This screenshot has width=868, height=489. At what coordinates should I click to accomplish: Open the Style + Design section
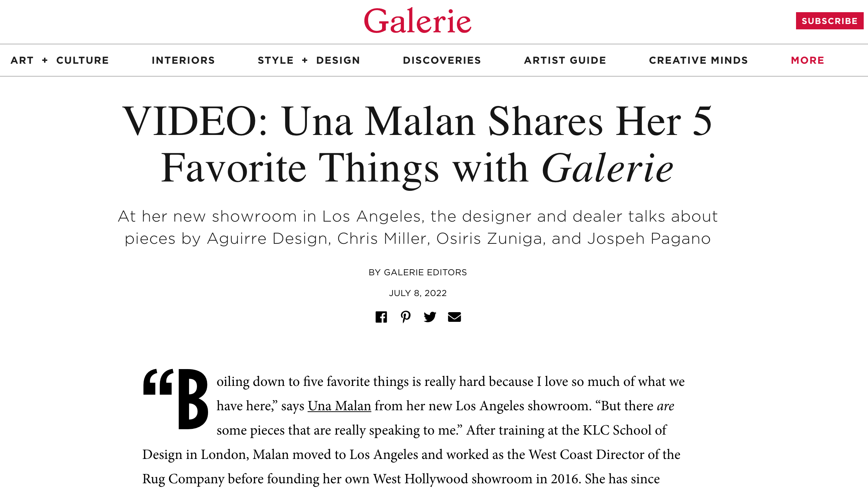[309, 60]
